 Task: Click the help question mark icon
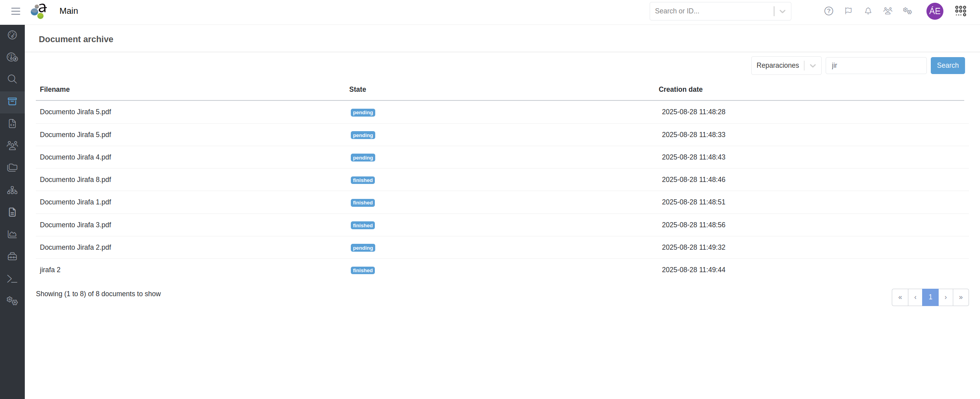pos(828,11)
